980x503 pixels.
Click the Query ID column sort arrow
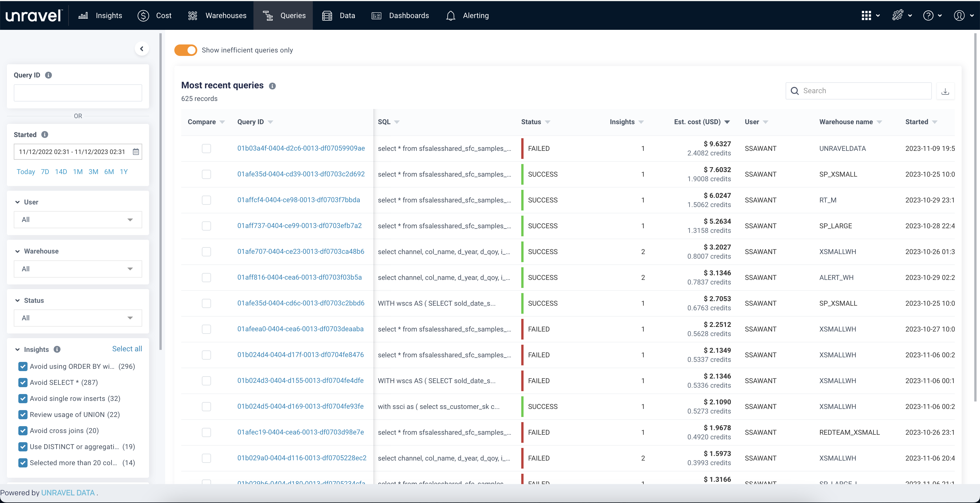270,122
